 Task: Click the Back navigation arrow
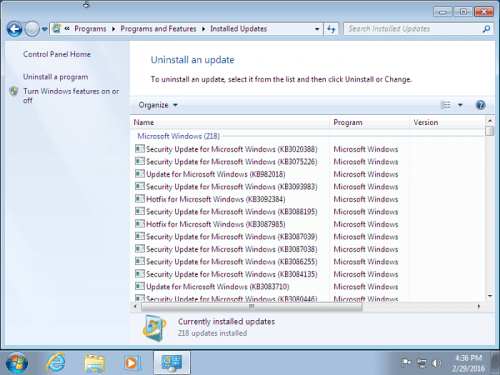point(14,29)
